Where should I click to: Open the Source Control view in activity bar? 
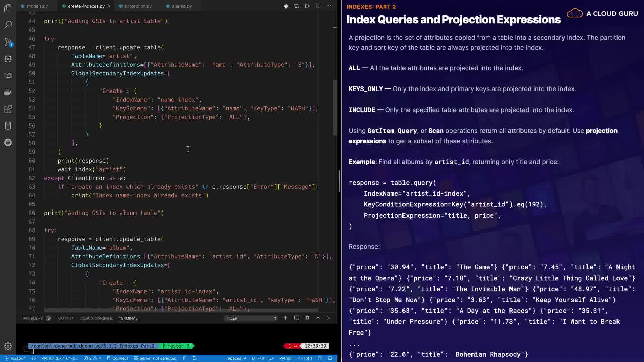[x=8, y=42]
